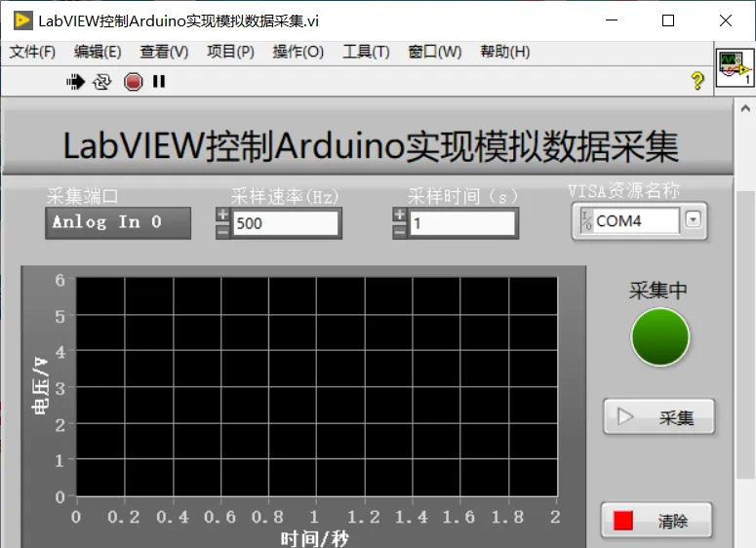The image size is (756, 548).
Task: Click the Y-axis tick value 3
Action: coord(60,388)
